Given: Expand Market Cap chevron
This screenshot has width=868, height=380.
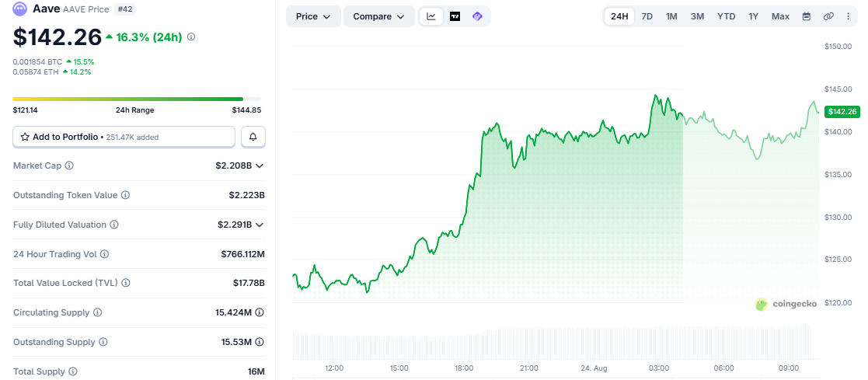Looking at the screenshot, I should click(x=259, y=166).
